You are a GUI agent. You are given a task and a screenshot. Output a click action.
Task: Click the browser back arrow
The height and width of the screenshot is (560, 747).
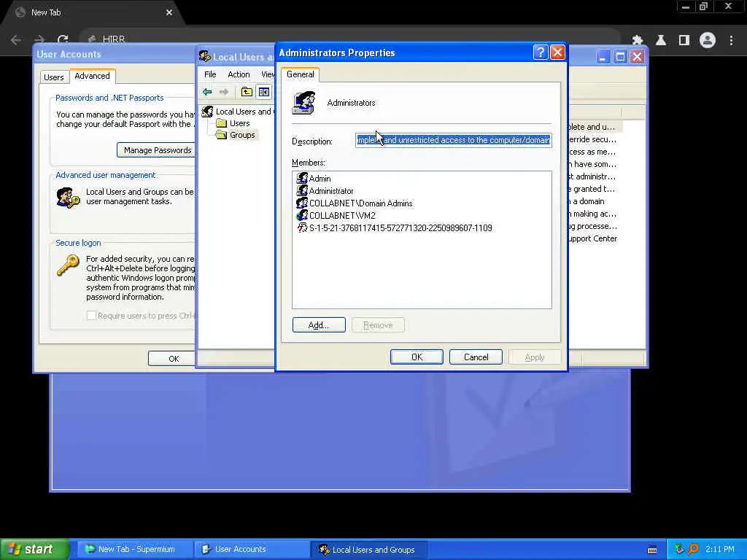pos(16,40)
